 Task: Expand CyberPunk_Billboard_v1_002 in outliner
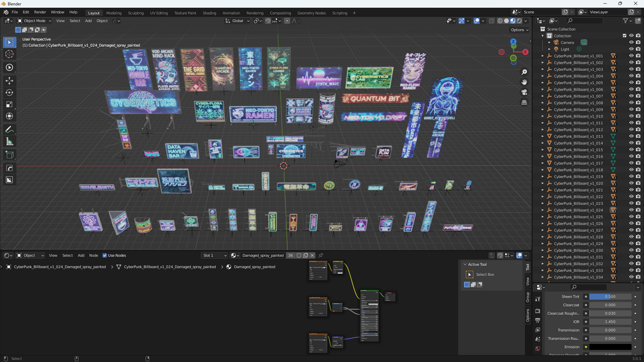coord(543,63)
